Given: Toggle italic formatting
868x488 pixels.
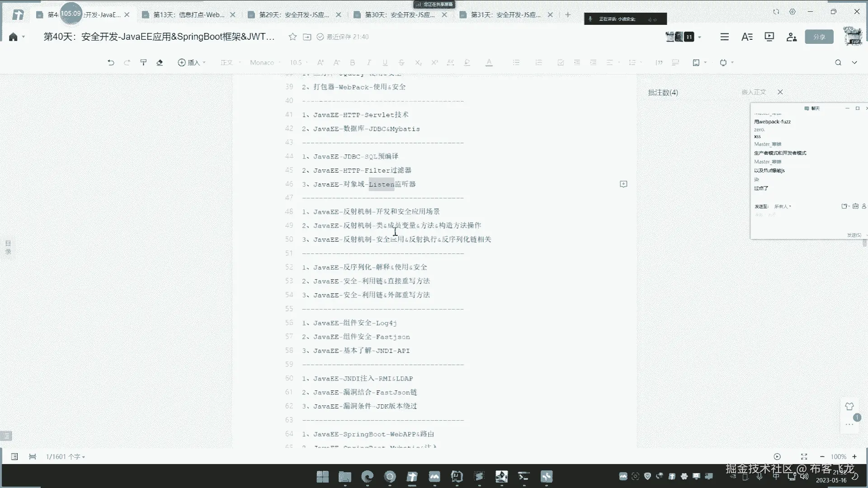Looking at the screenshot, I should 369,62.
